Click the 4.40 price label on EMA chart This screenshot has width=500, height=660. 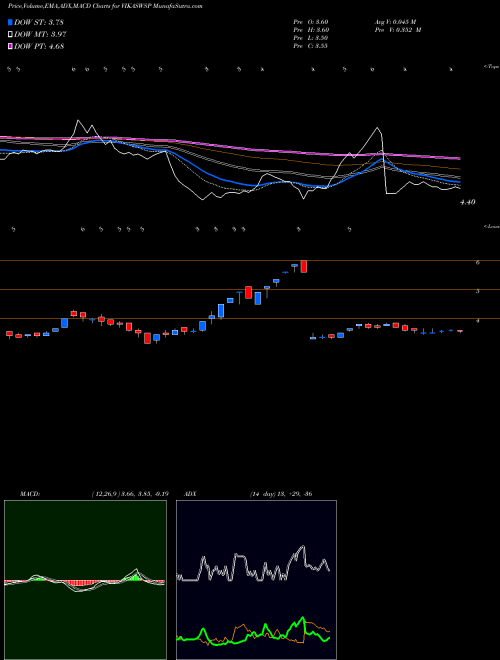point(468,202)
